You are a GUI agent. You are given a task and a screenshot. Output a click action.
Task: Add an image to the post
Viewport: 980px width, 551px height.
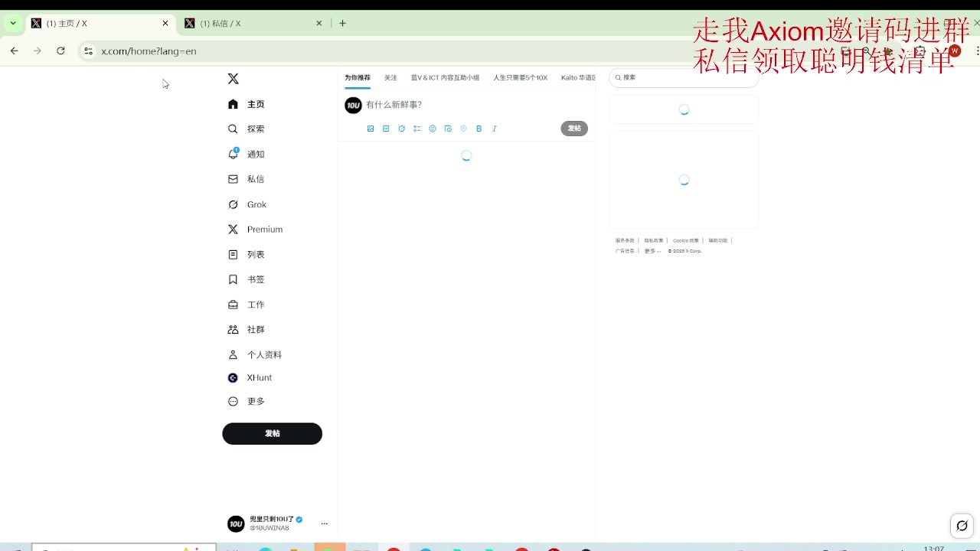point(371,129)
